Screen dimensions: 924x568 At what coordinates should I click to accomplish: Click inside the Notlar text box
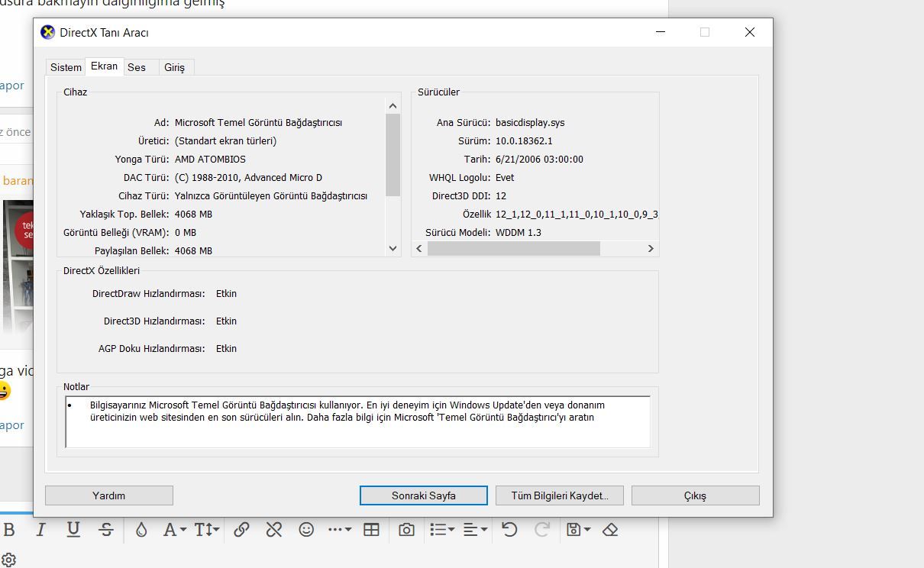point(357,421)
